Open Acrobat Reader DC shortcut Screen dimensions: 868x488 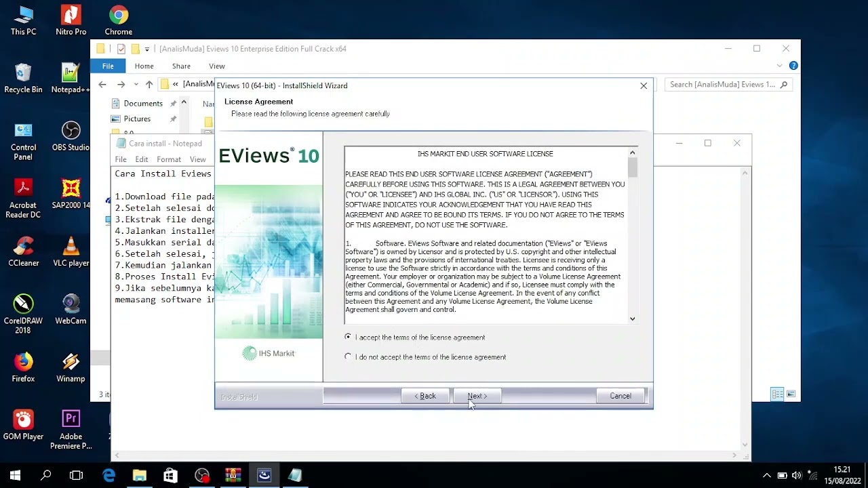pyautogui.click(x=23, y=199)
